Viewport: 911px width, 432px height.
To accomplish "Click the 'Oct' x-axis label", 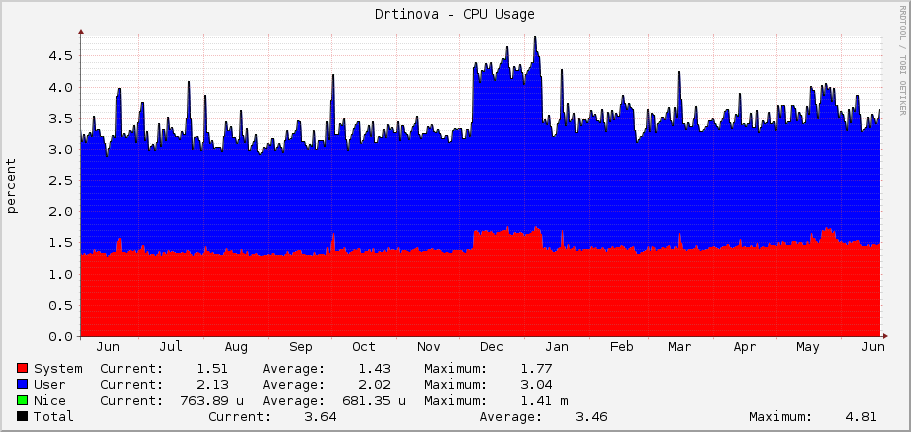I will tap(364, 347).
